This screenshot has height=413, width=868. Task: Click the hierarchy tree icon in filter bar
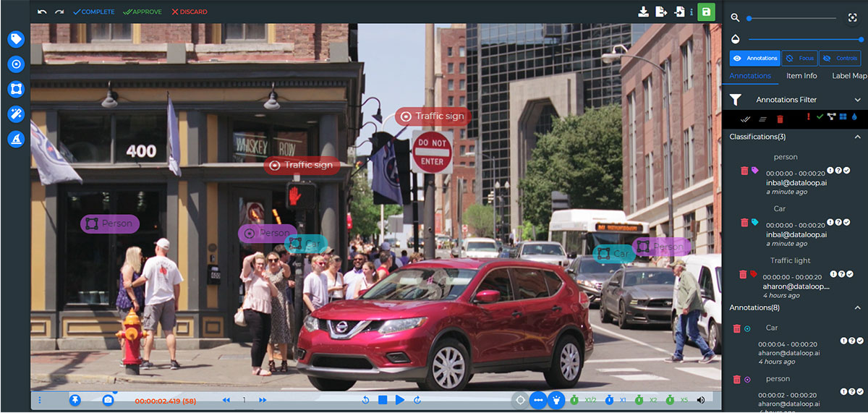[832, 116]
